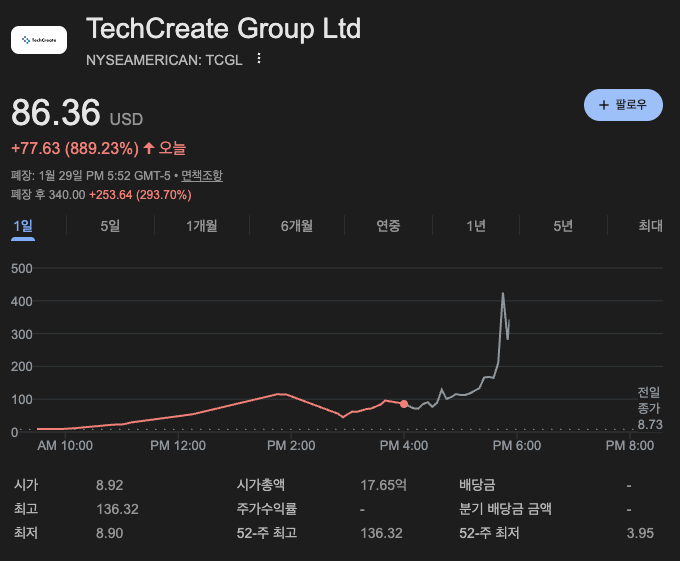The height and width of the screenshot is (561, 680).
Task: Click the 분기 배당금 금액 label
Action: tap(505, 509)
